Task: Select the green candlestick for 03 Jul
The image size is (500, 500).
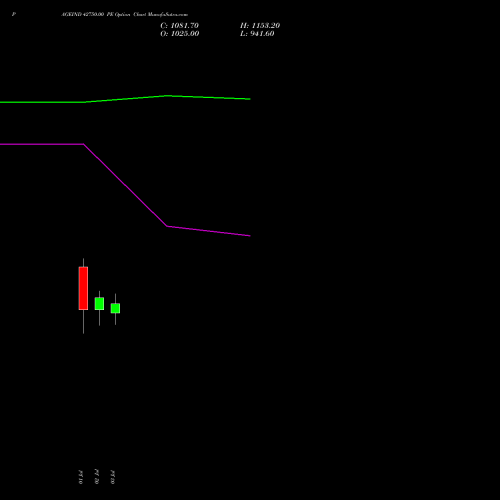Action: tap(115, 308)
